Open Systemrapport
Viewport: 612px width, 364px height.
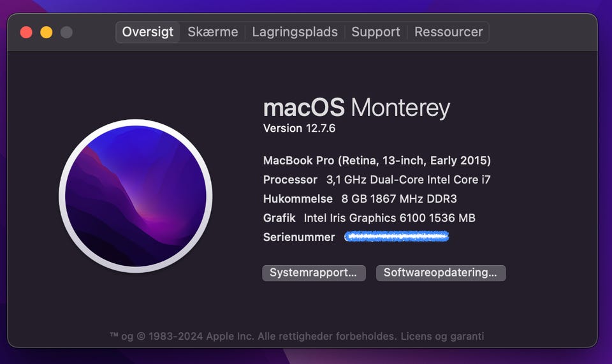coord(314,273)
